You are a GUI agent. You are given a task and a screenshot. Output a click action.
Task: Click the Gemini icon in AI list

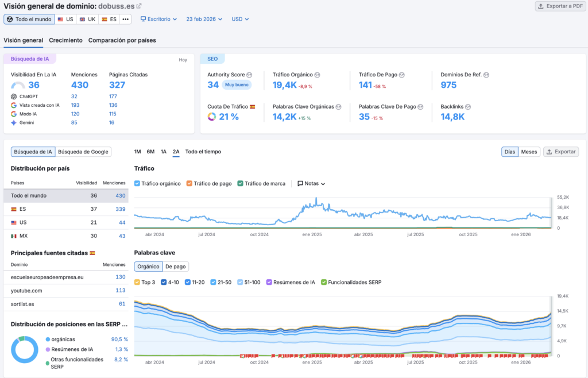pos(14,122)
